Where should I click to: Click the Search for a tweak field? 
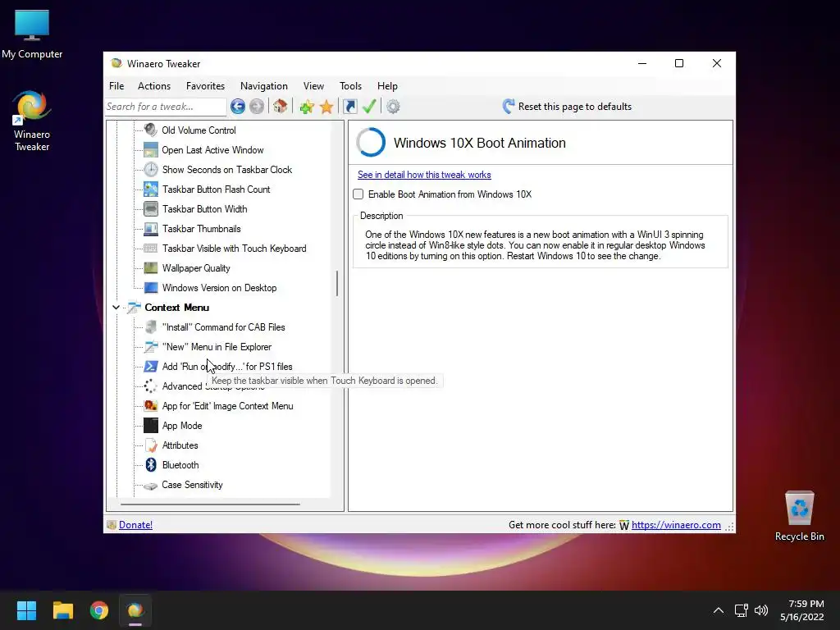[x=166, y=107]
